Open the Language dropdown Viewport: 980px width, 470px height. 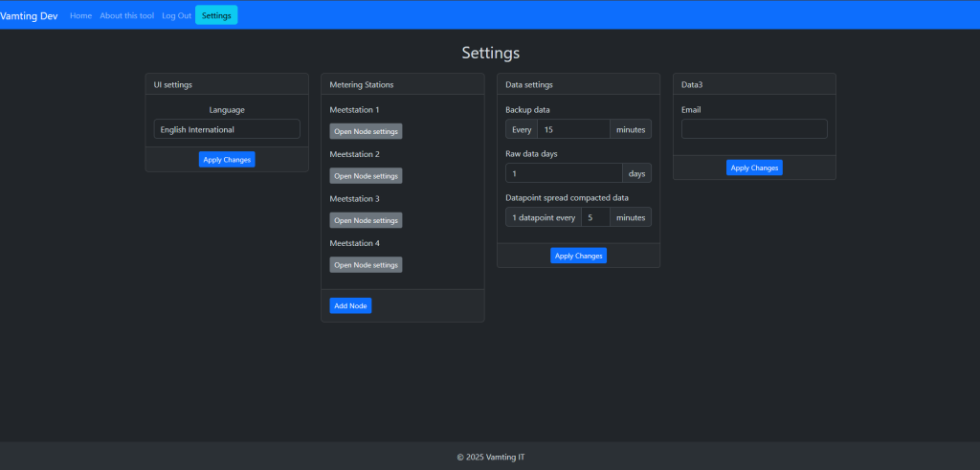[227, 129]
